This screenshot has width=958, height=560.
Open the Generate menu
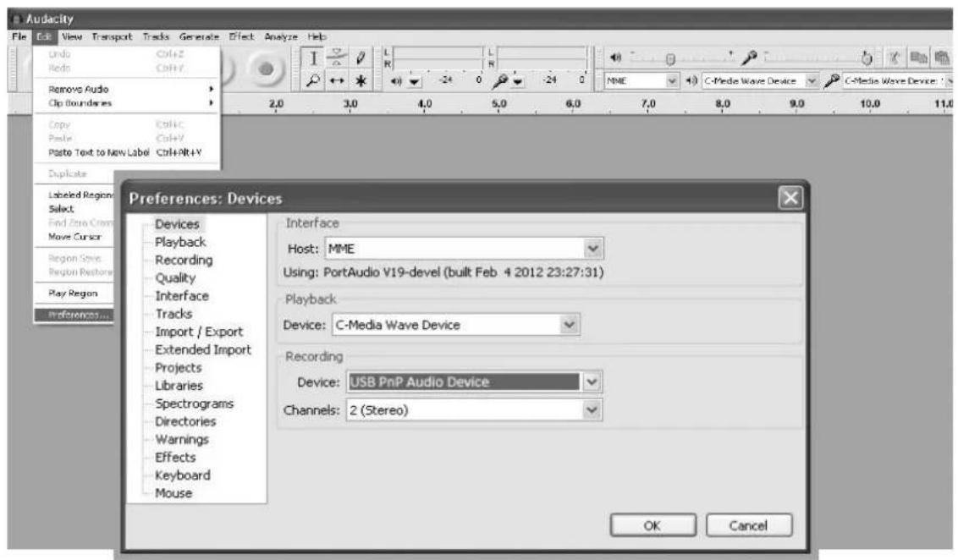(x=199, y=36)
